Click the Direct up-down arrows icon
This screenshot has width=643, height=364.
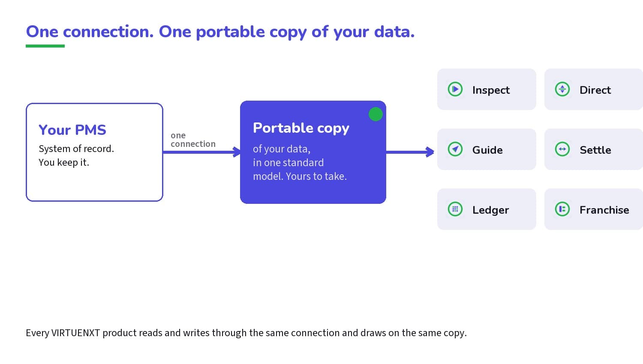[x=562, y=89]
